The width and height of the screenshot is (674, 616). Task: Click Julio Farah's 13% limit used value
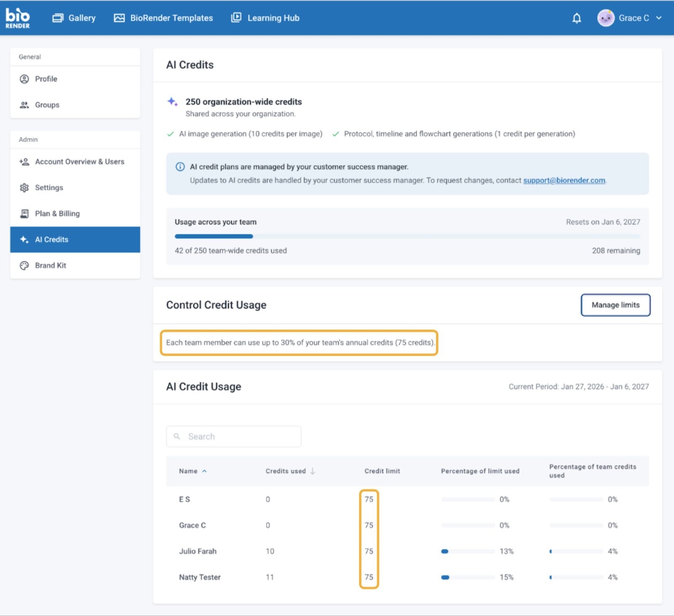[x=507, y=551]
